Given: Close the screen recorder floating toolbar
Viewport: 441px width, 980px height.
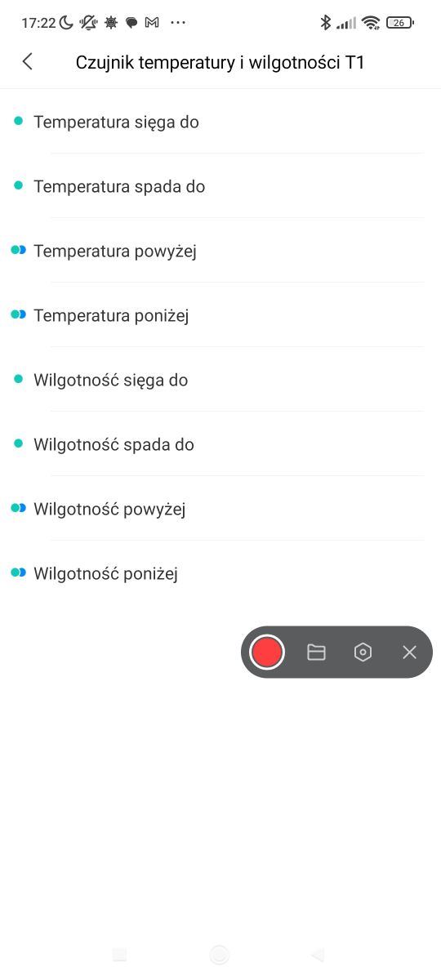Looking at the screenshot, I should (409, 652).
